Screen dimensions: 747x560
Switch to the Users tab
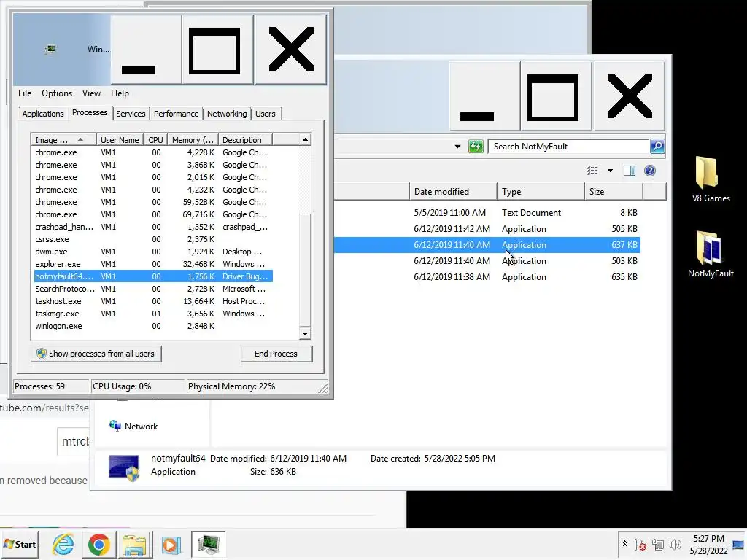[x=265, y=114]
